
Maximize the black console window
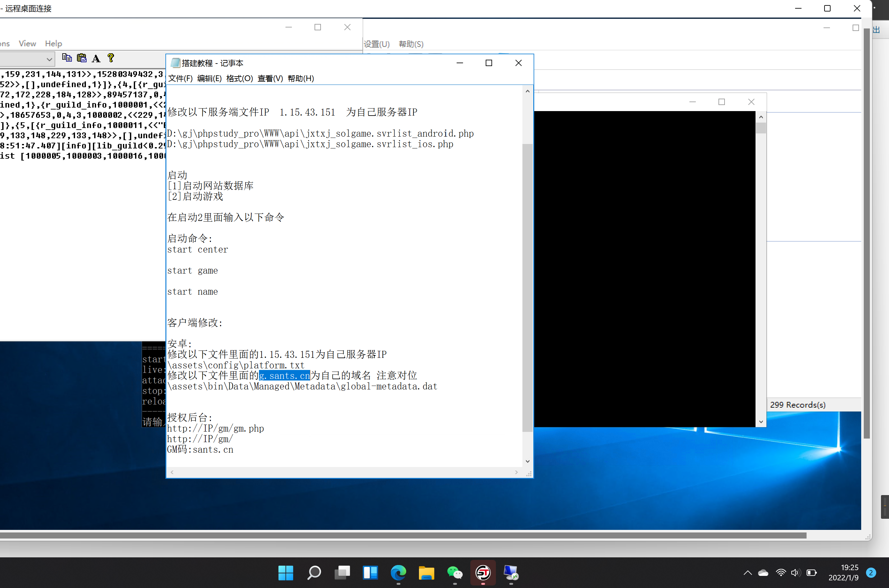(722, 102)
